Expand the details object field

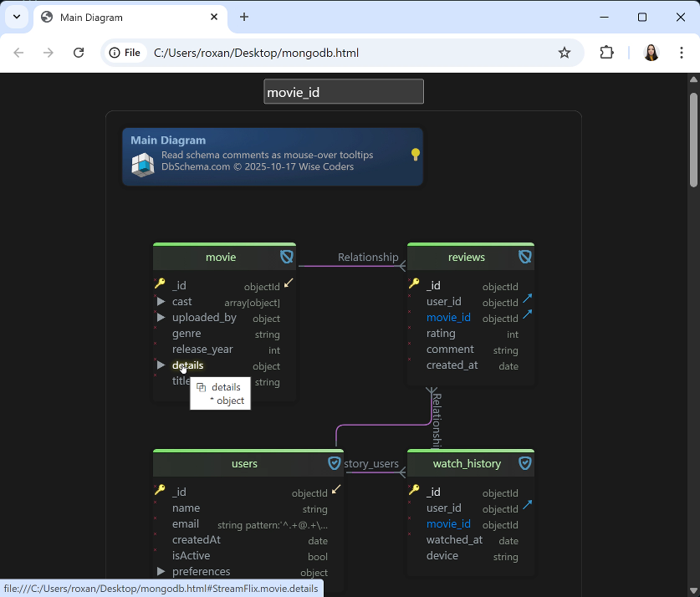[161, 365]
